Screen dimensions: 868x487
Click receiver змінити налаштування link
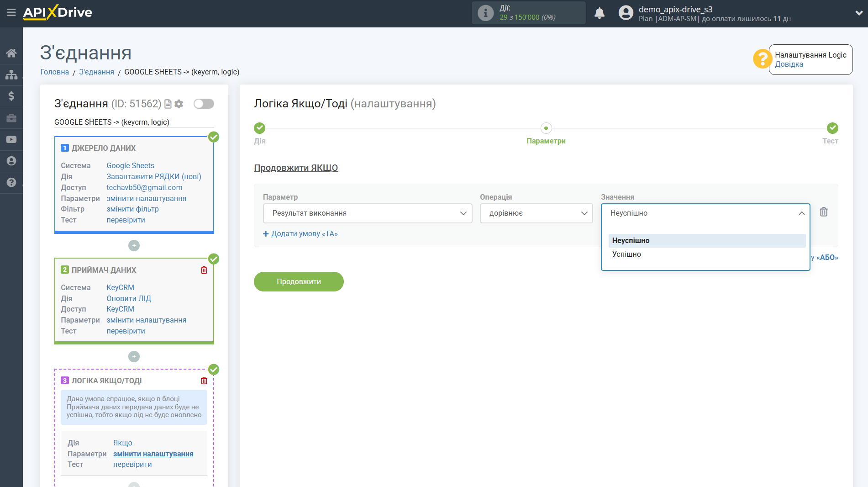coord(146,320)
